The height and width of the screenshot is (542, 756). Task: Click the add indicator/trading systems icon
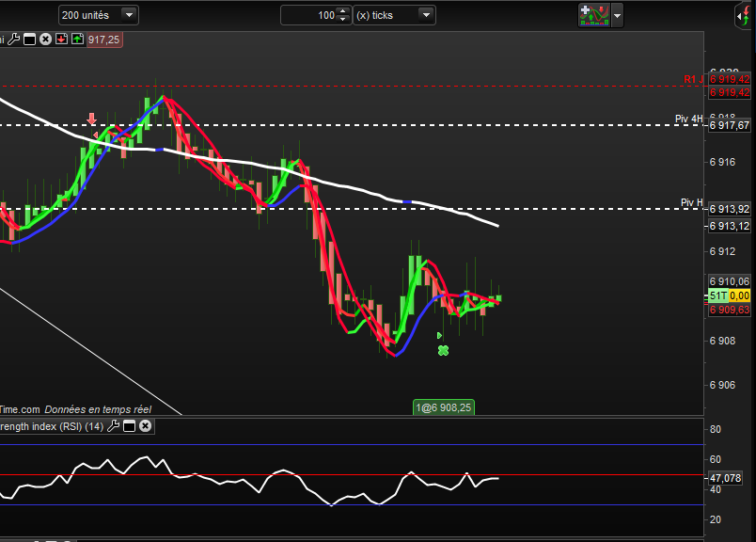pos(594,15)
